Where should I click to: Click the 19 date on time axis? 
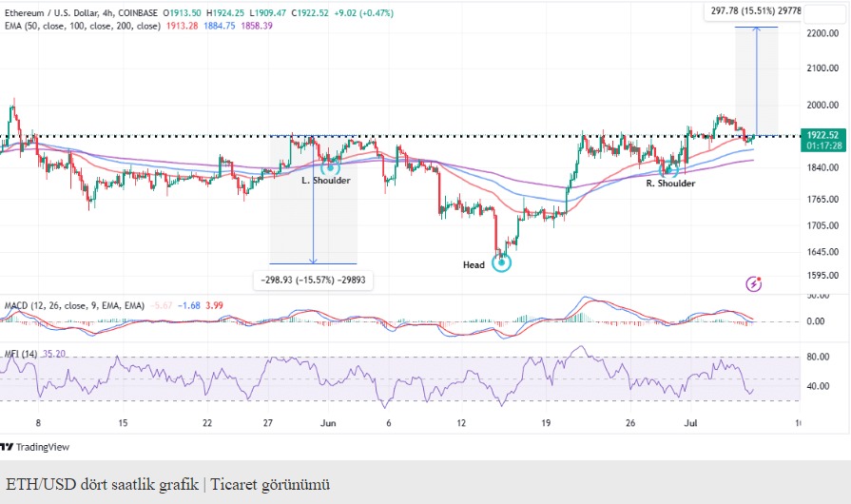[546, 423]
